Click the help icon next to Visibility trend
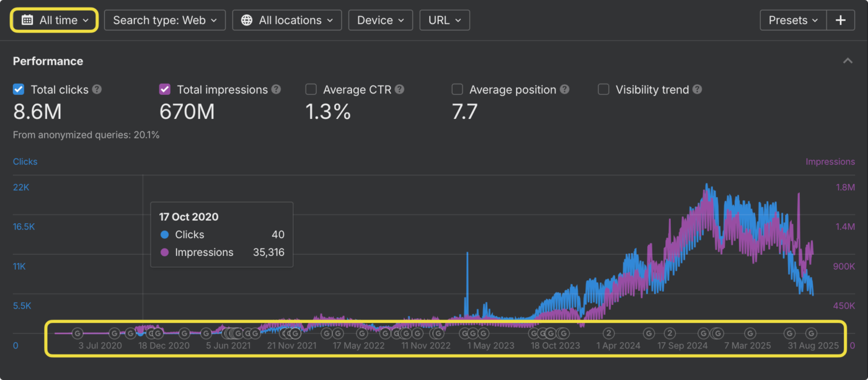The image size is (868, 380). (697, 89)
